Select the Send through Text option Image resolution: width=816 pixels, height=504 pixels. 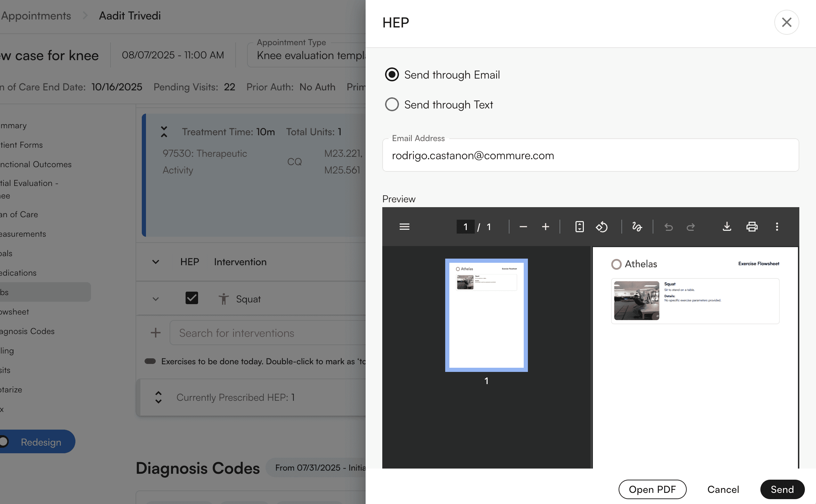(x=392, y=104)
